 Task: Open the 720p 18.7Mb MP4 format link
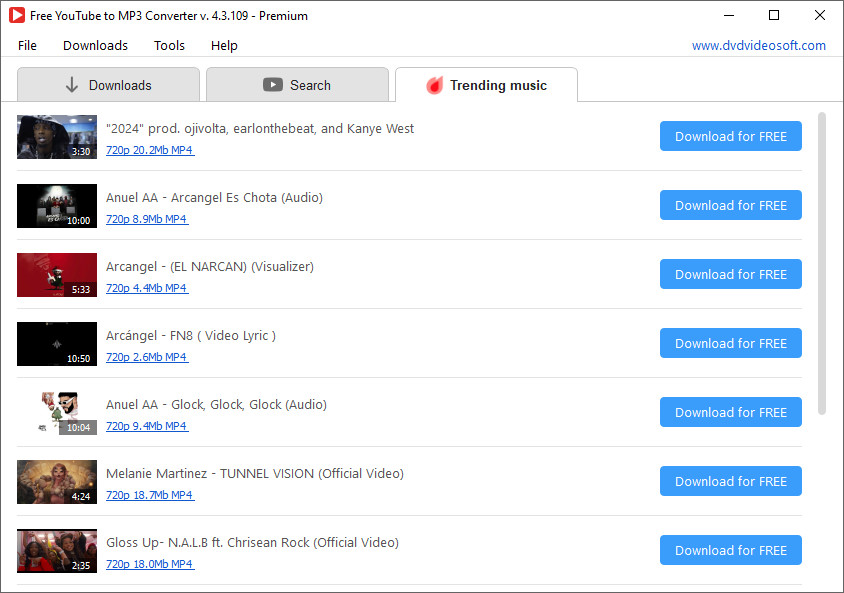pos(150,495)
